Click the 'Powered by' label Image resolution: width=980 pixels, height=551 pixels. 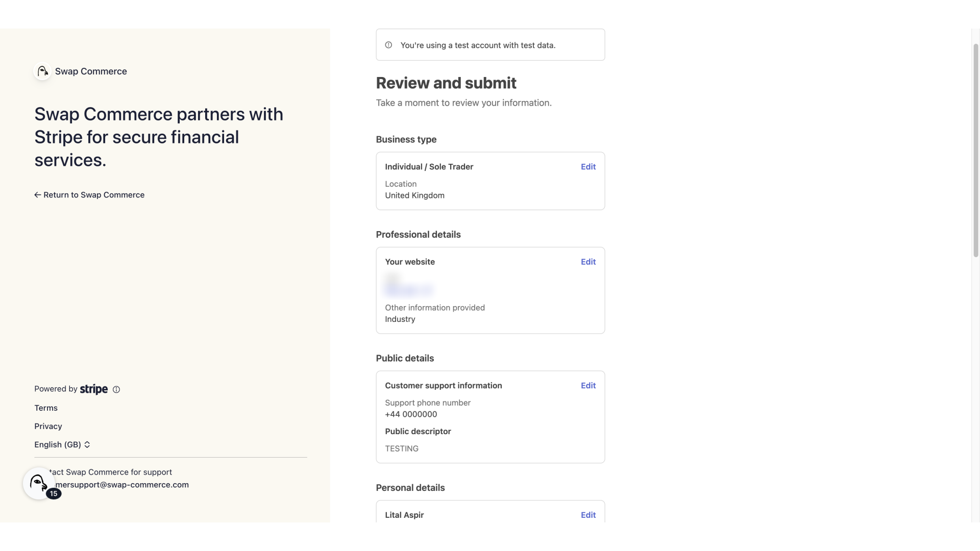coord(56,389)
